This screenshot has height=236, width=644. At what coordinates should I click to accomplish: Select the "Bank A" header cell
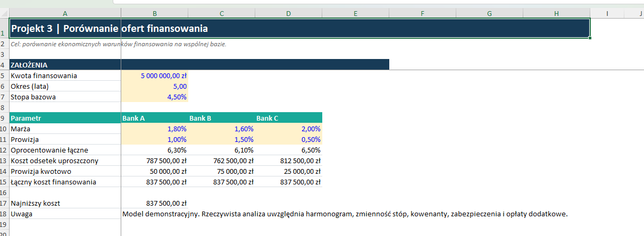click(x=154, y=118)
